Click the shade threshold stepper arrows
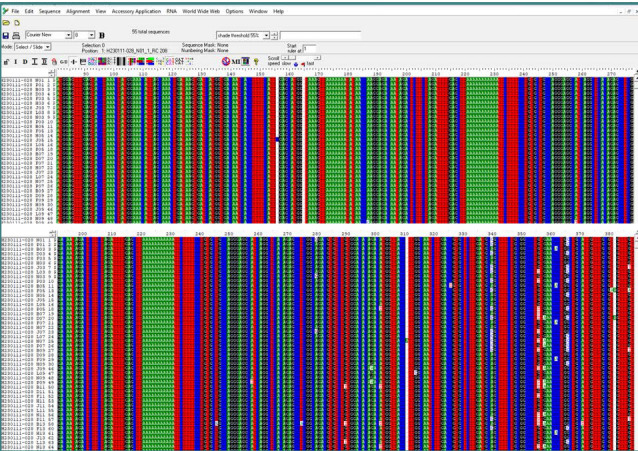638x451 pixels. [274, 35]
